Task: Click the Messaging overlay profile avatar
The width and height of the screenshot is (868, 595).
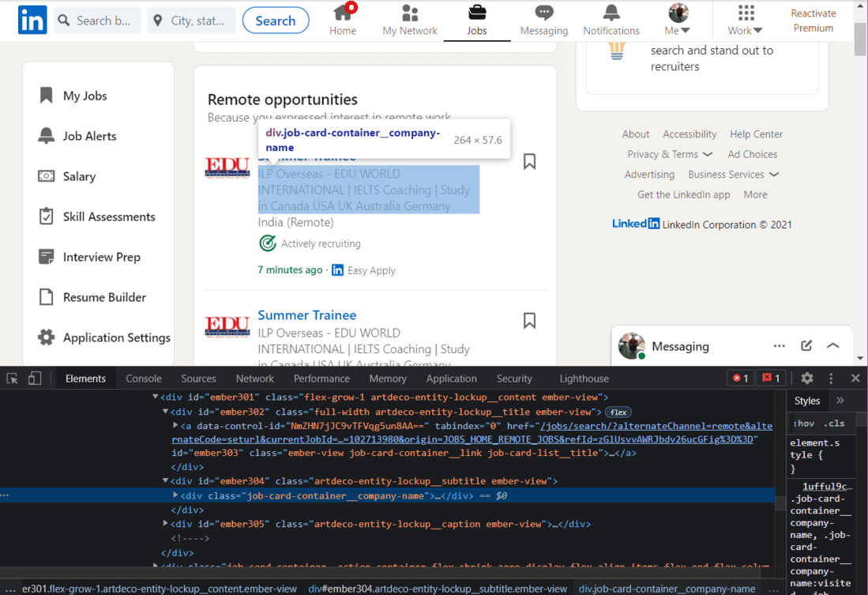Action: click(632, 346)
